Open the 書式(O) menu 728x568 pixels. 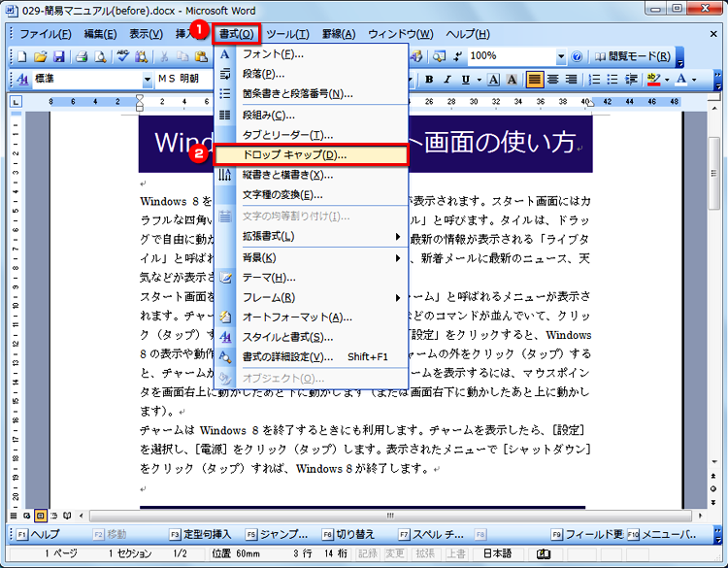coord(236,34)
